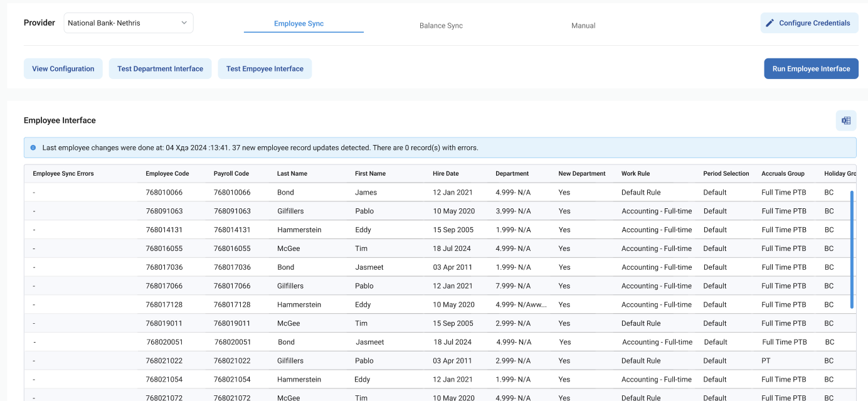The image size is (868, 401).
Task: Switch to the Employee Sync tab
Action: coord(299,24)
